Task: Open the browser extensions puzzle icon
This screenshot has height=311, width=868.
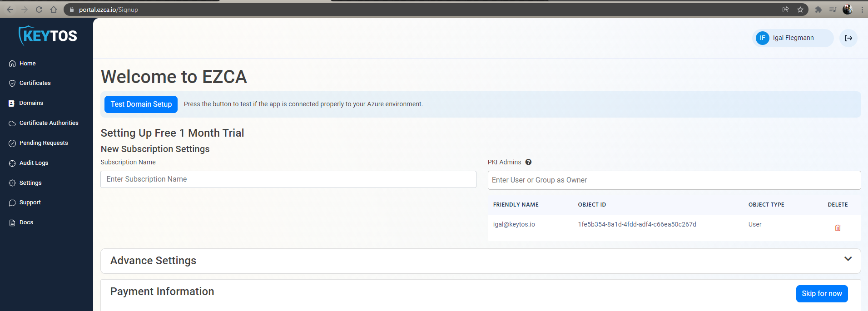Action: click(818, 10)
